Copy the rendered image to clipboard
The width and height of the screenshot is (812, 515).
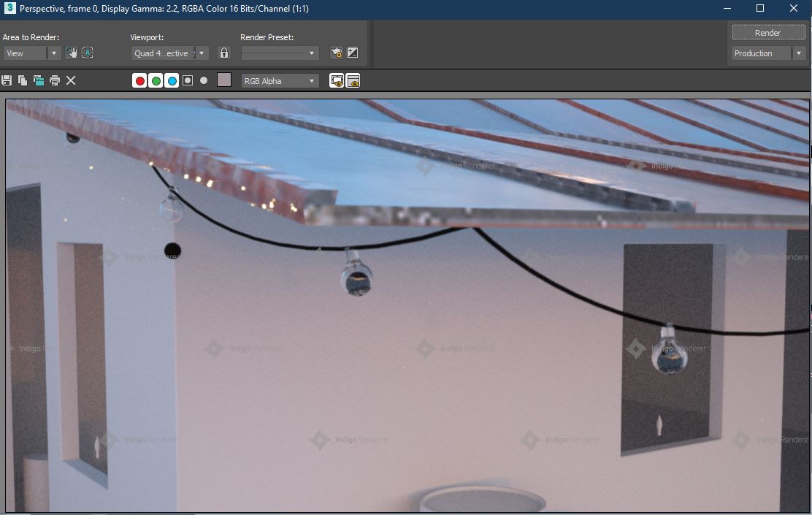pyautogui.click(x=23, y=80)
